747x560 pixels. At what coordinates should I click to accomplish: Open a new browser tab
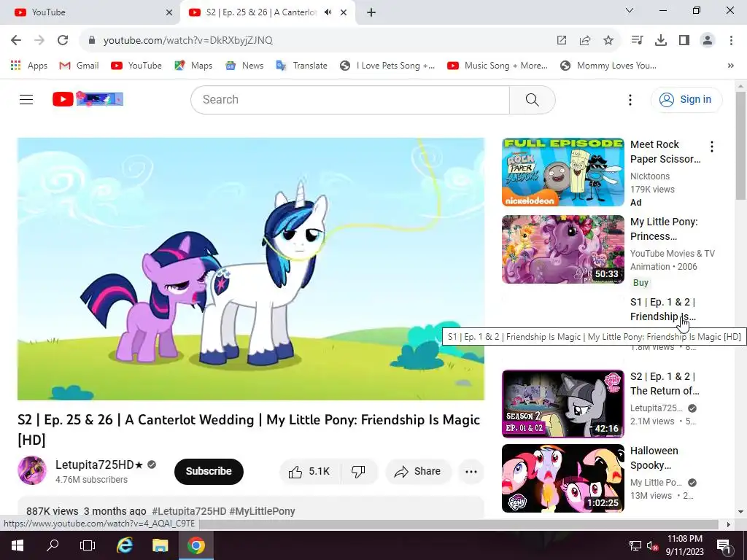371,12
